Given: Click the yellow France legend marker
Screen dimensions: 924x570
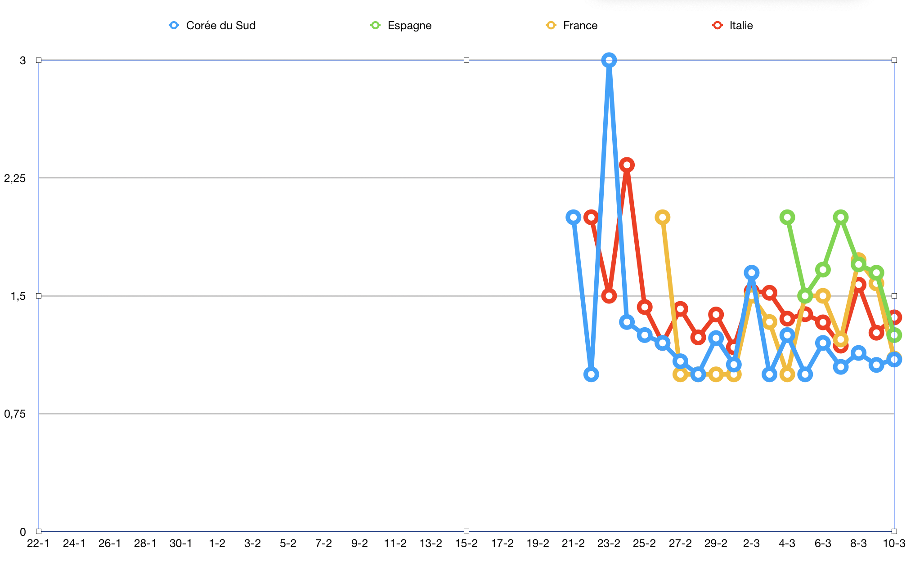Looking at the screenshot, I should pyautogui.click(x=551, y=26).
